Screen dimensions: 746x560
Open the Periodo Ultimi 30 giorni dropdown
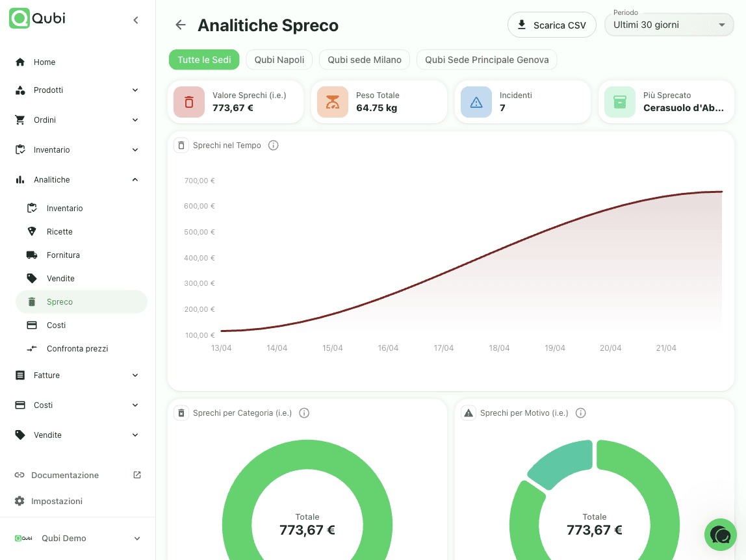pyautogui.click(x=669, y=25)
